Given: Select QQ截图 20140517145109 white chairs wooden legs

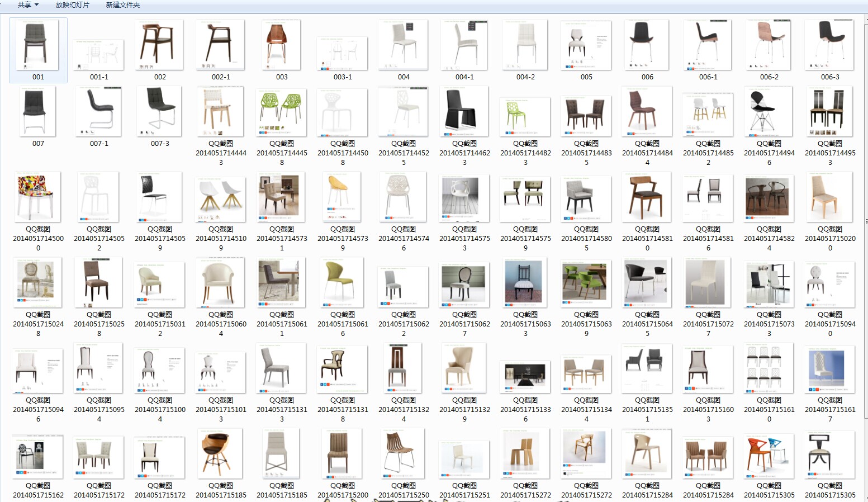Looking at the screenshot, I should click(221, 199).
